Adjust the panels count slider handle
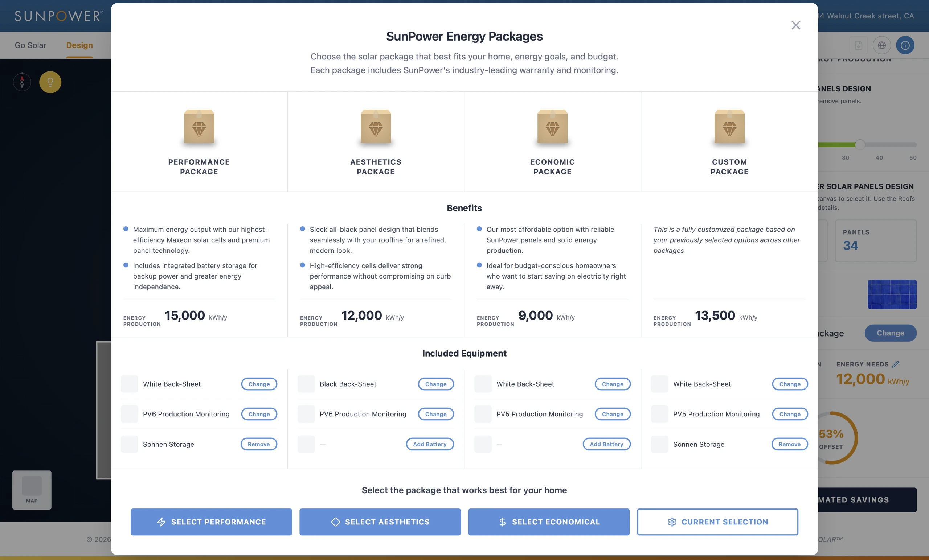Screen dimensions: 929x560 860,144
